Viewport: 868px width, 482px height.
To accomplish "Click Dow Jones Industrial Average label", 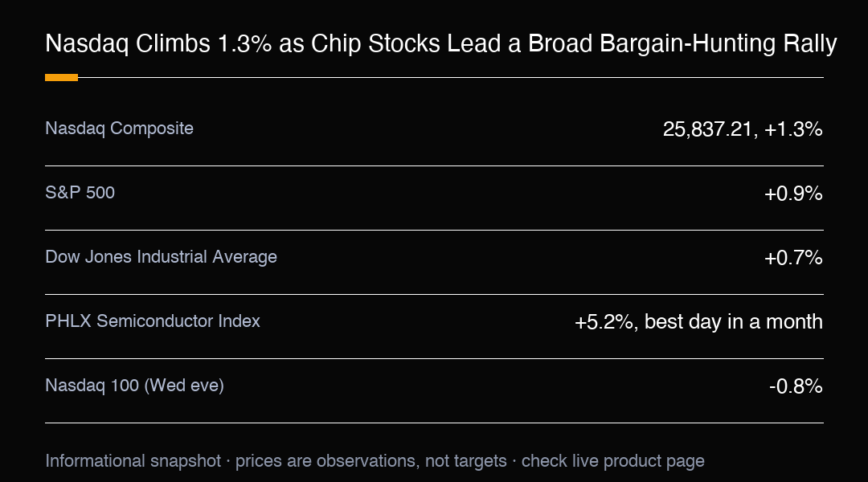I will [161, 257].
